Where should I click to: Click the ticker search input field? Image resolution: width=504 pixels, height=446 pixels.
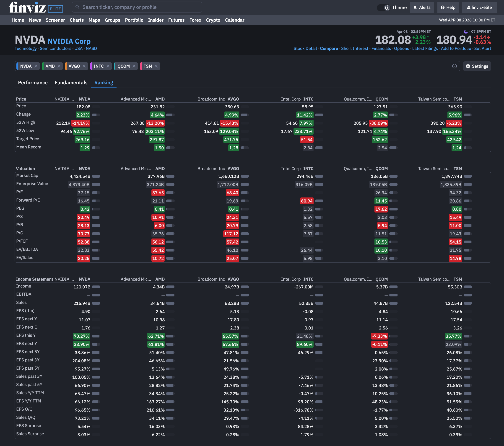pos(137,7)
